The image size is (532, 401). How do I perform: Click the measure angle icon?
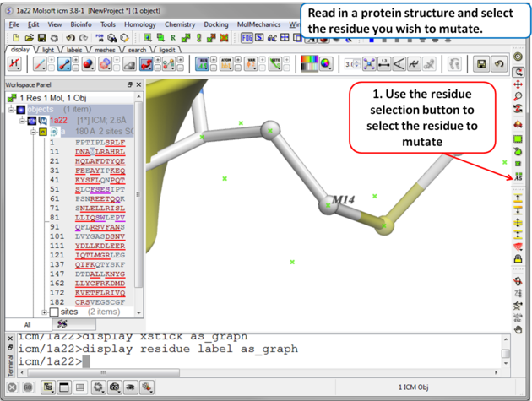[399, 64]
